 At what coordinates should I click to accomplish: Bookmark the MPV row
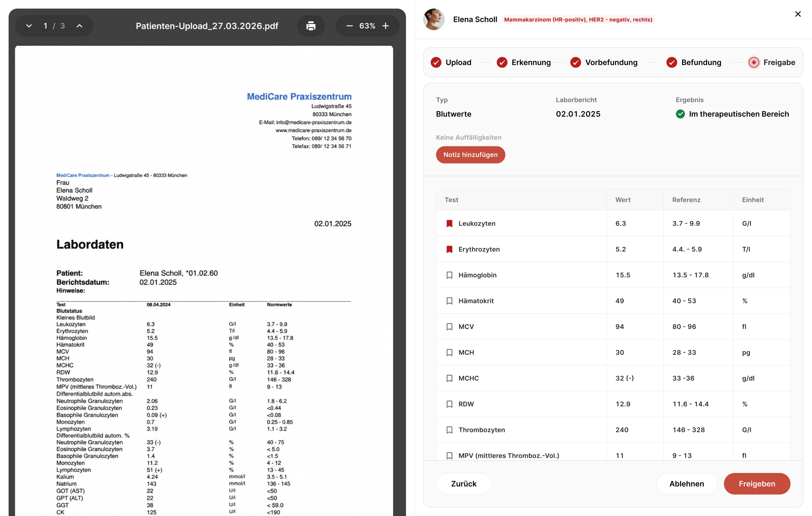(449, 455)
